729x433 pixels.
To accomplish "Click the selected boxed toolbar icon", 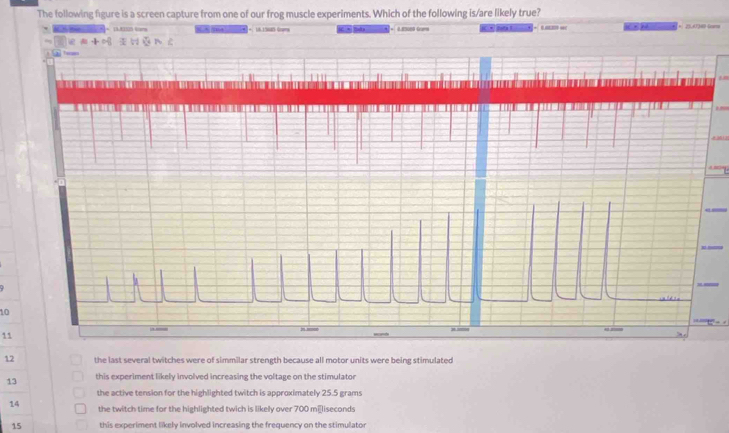I will point(60,41).
